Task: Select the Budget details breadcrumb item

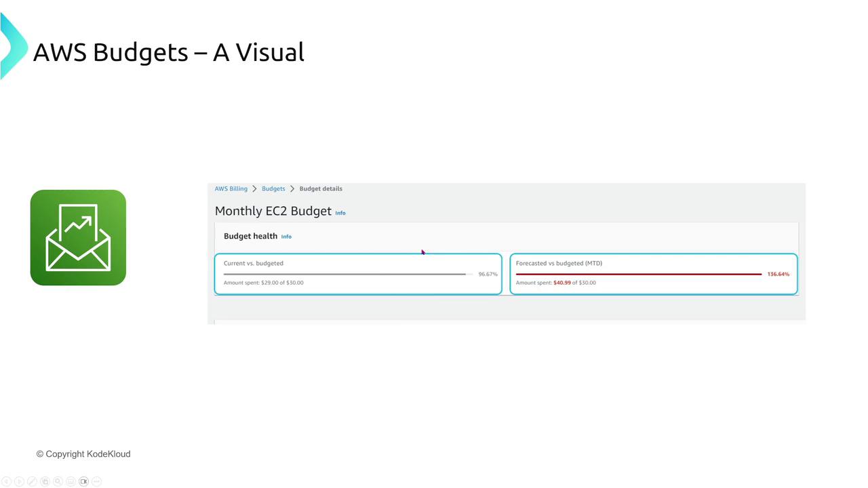Action: point(321,188)
